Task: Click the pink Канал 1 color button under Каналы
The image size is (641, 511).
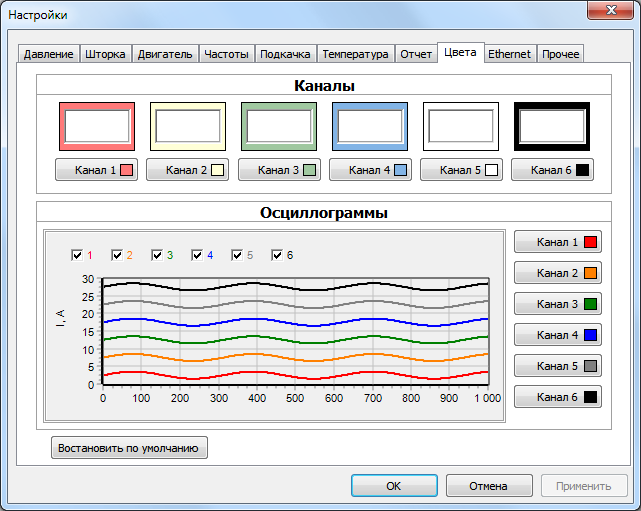Action: 96,170
